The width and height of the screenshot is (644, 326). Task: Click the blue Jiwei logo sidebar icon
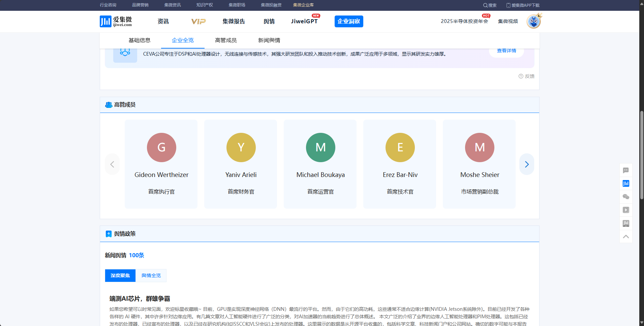pyautogui.click(x=626, y=183)
